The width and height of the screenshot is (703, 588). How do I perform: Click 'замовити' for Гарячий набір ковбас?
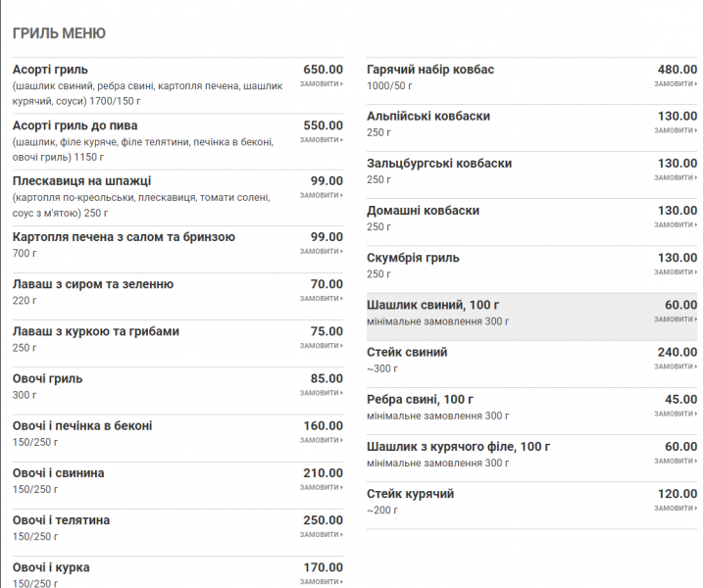point(676,83)
